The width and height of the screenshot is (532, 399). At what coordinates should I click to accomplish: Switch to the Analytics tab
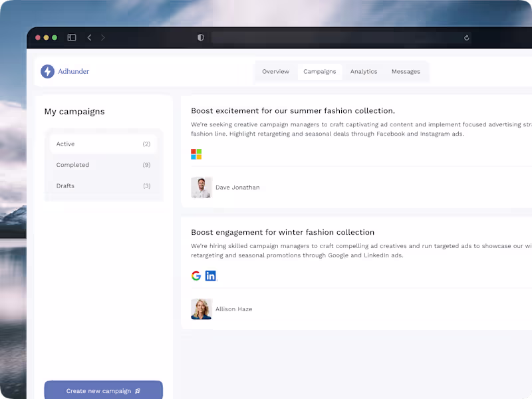click(x=364, y=72)
